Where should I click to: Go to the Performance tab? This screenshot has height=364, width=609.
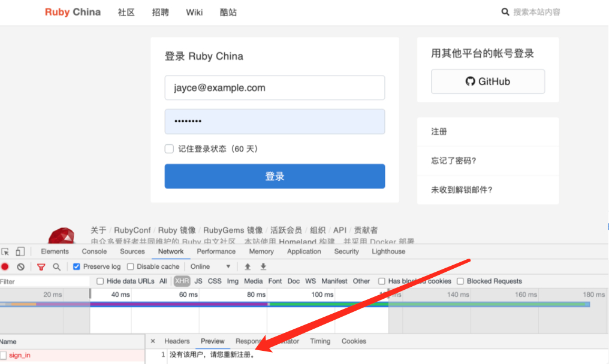(x=216, y=251)
